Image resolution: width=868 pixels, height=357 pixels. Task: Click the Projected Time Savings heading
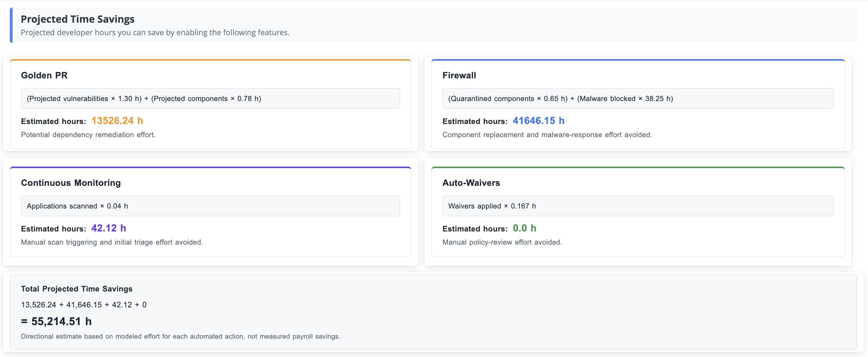click(78, 19)
